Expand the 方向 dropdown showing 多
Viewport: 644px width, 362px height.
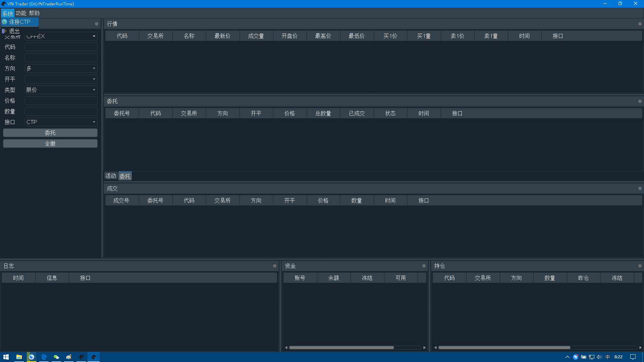pyautogui.click(x=61, y=68)
